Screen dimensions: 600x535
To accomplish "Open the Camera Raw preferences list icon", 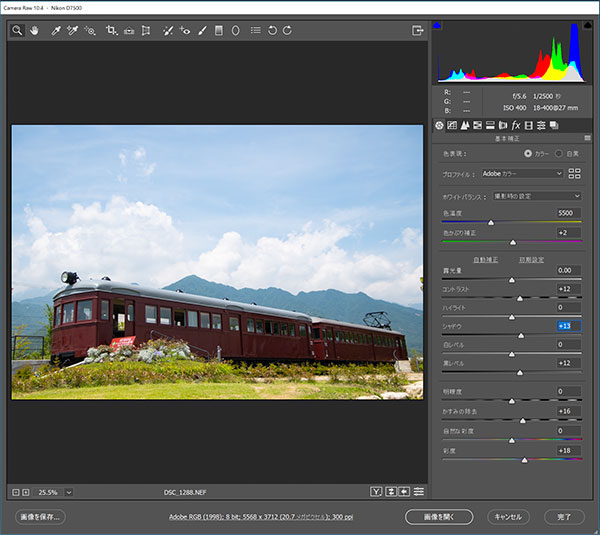I will click(x=255, y=30).
